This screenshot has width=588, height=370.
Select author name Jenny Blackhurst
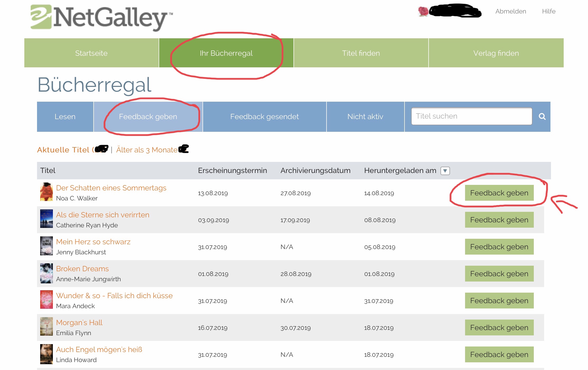(81, 252)
